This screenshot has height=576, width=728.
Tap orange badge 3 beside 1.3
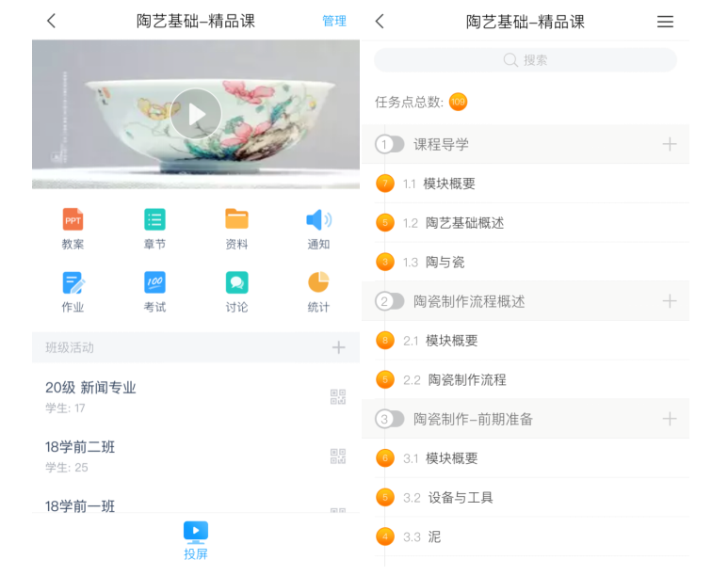pyautogui.click(x=385, y=262)
